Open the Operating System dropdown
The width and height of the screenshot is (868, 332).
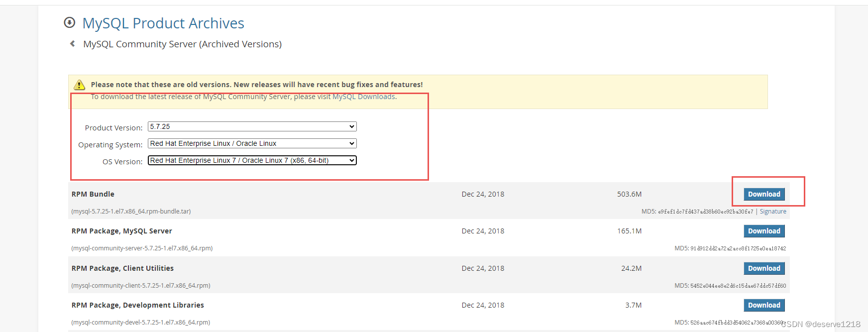(252, 143)
